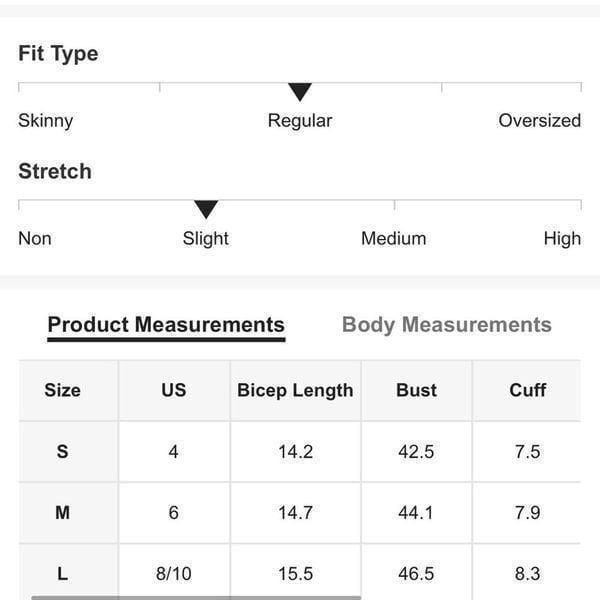This screenshot has height=600, width=600.
Task: Click the US column header
Action: (x=174, y=390)
